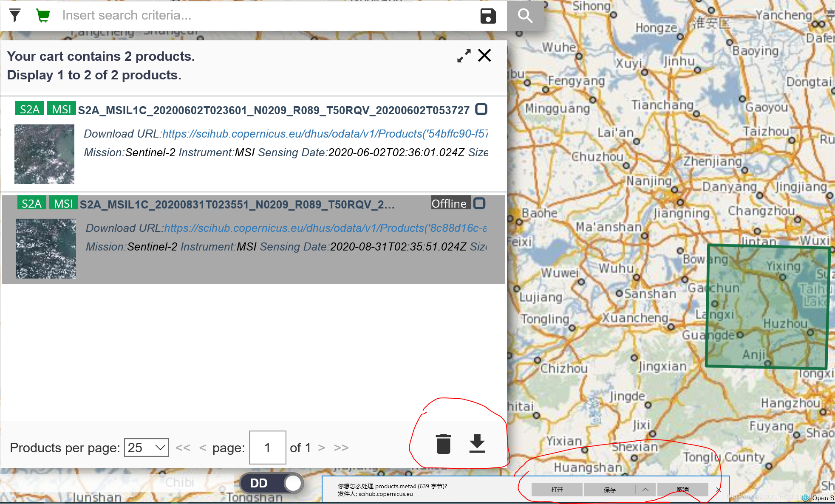The height and width of the screenshot is (504, 835).
Task: Toggle the DD coordinate switch
Action: coord(272,483)
